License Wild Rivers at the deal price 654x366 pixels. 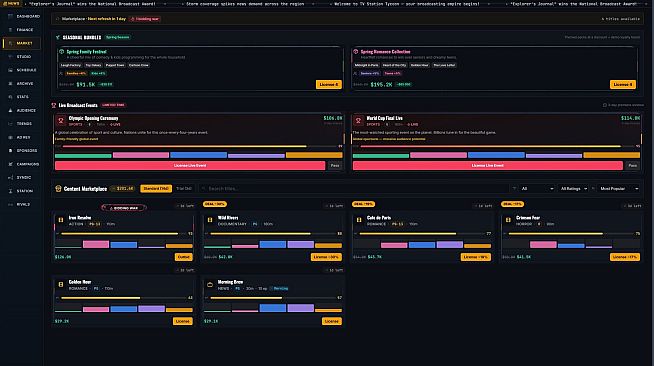coord(326,257)
